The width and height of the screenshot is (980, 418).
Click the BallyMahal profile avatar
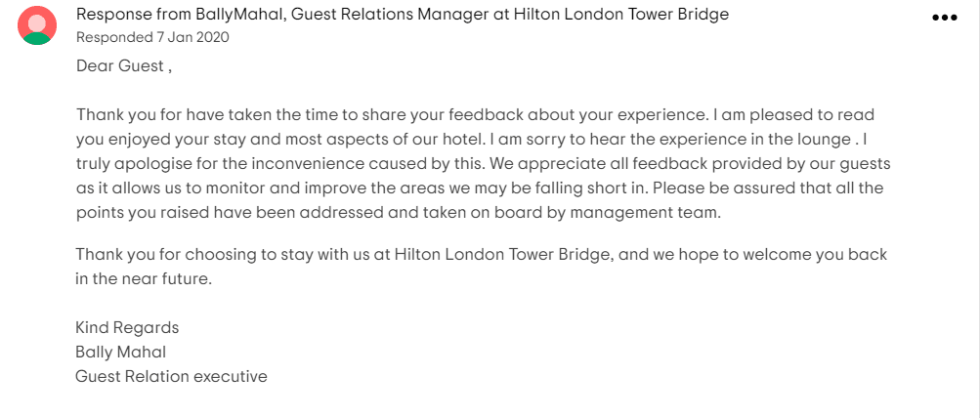37,25
